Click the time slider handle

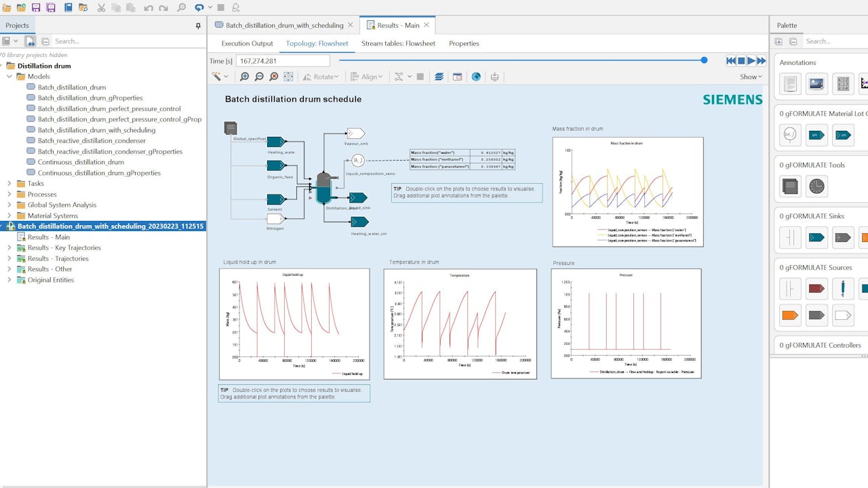click(704, 60)
